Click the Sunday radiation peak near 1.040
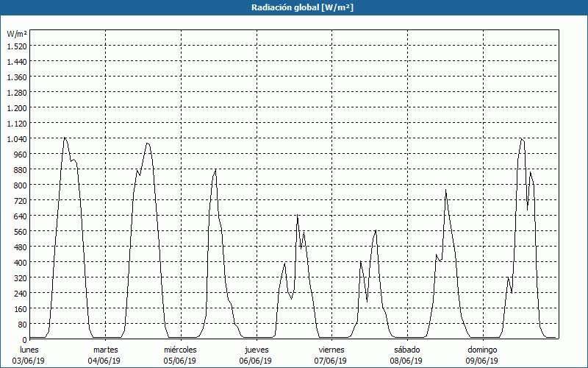The height and width of the screenshot is (368, 588). pyautogui.click(x=521, y=138)
